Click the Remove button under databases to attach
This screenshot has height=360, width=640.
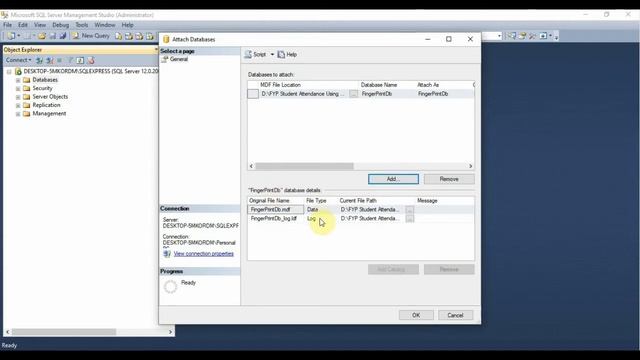coord(449,179)
